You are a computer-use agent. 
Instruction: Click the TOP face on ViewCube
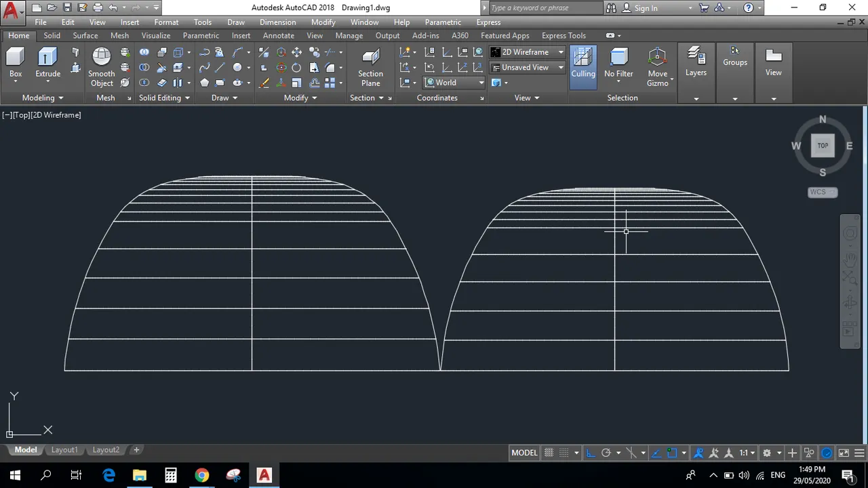(823, 145)
